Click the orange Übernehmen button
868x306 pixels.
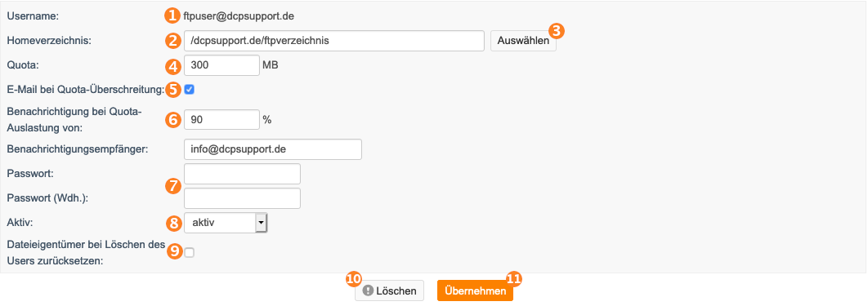(x=475, y=290)
